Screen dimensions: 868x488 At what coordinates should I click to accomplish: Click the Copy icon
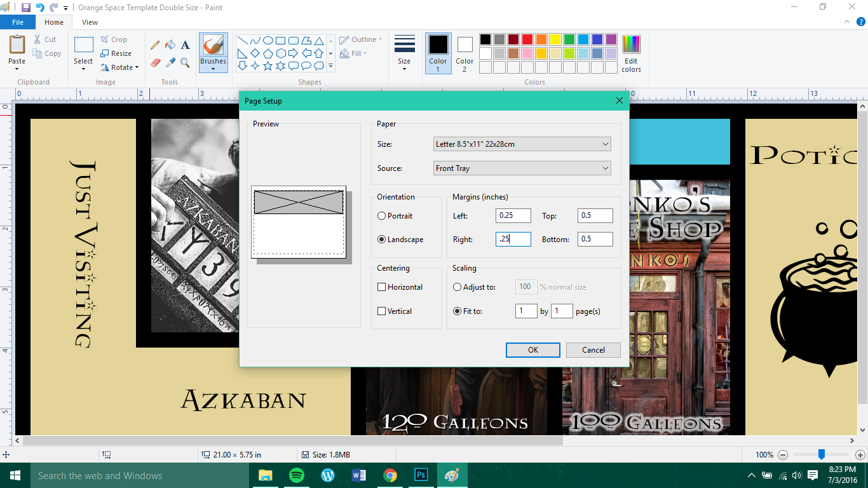(x=37, y=54)
